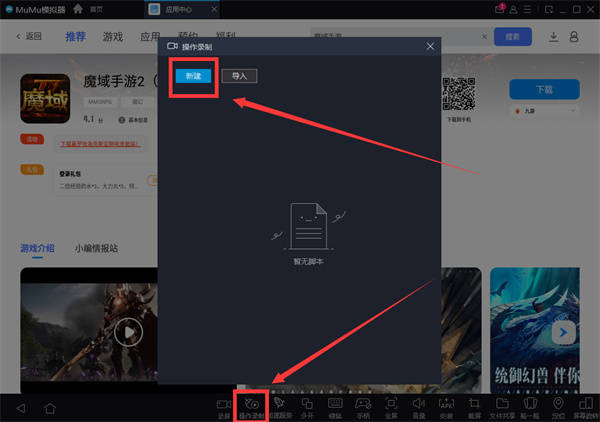Open 操作录制 tool in bottom toolbar

(x=251, y=405)
